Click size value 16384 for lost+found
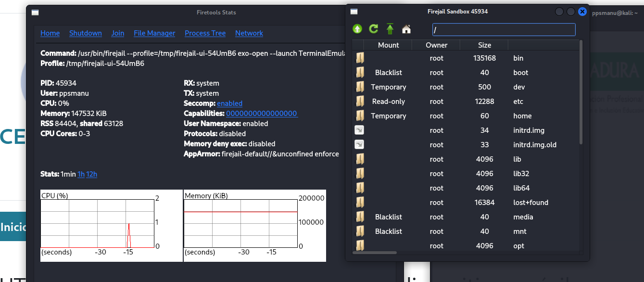 (484, 203)
